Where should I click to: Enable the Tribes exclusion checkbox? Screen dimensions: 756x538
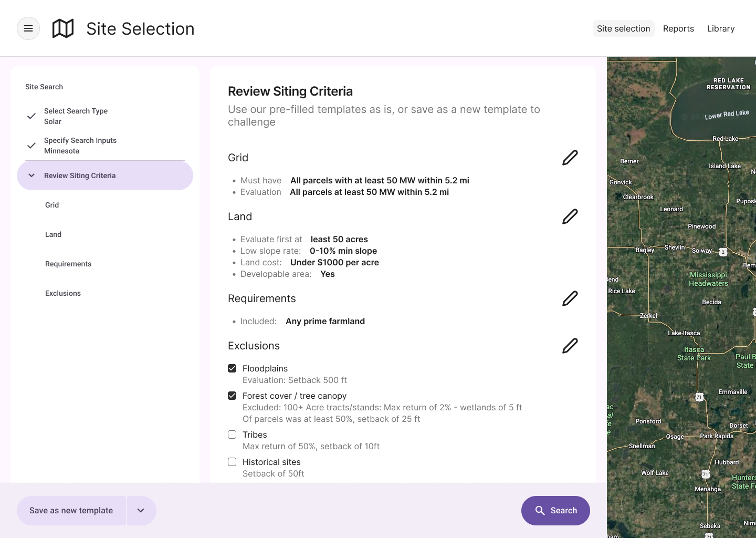232,434
